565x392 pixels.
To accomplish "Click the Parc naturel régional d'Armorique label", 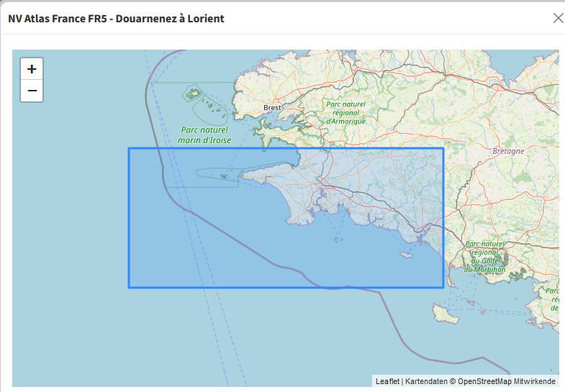I will click(x=346, y=113).
